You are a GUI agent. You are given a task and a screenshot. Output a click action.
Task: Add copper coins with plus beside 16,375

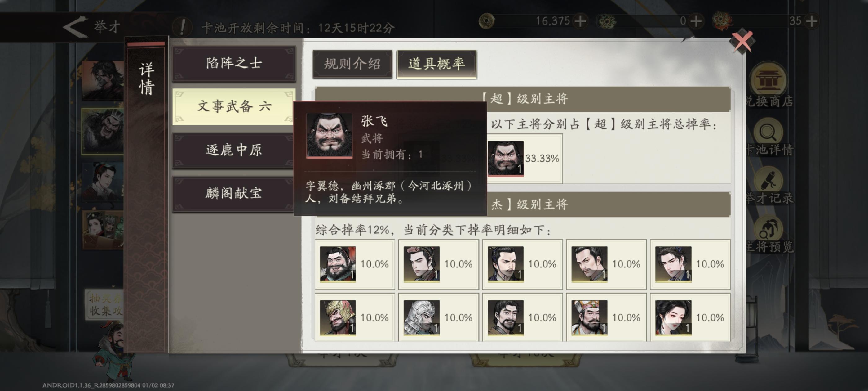[580, 21]
